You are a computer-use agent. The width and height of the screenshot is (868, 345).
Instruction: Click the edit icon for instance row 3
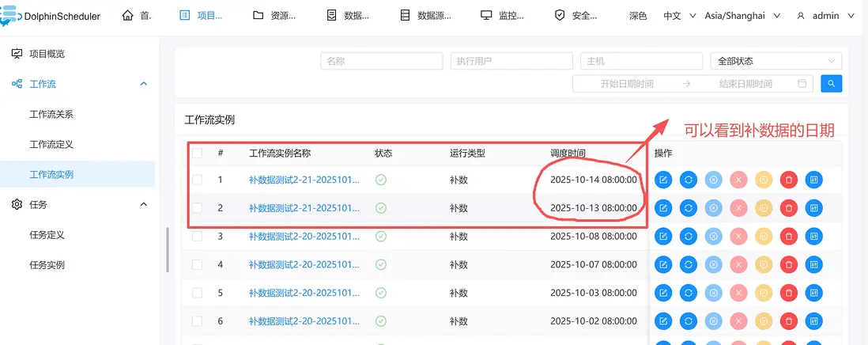pyautogui.click(x=663, y=237)
